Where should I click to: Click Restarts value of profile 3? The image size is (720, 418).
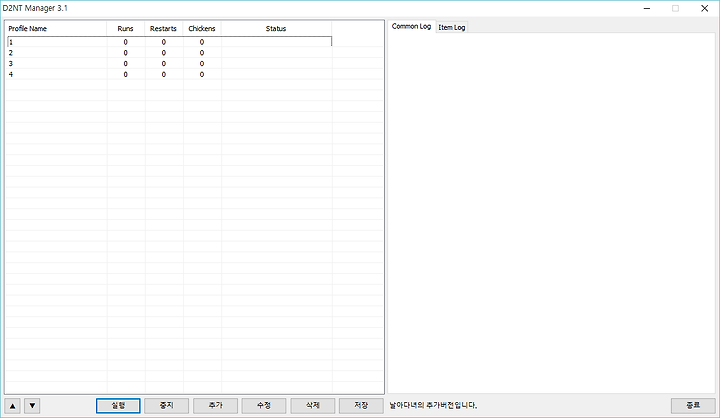[163, 63]
